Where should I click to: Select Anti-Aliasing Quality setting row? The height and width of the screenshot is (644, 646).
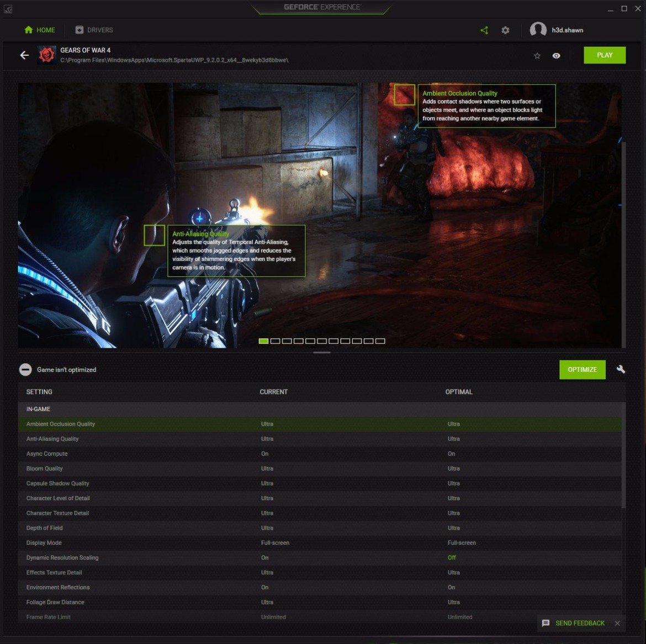pos(320,439)
